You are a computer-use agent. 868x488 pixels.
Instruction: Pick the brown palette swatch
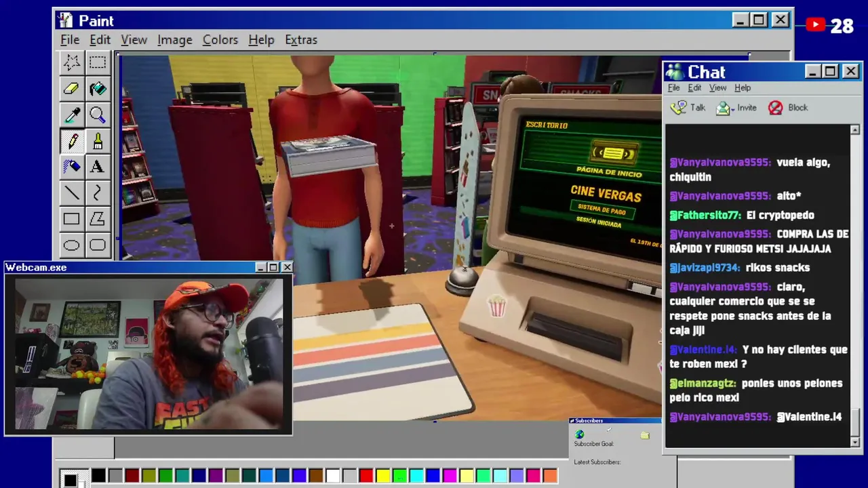point(315,476)
